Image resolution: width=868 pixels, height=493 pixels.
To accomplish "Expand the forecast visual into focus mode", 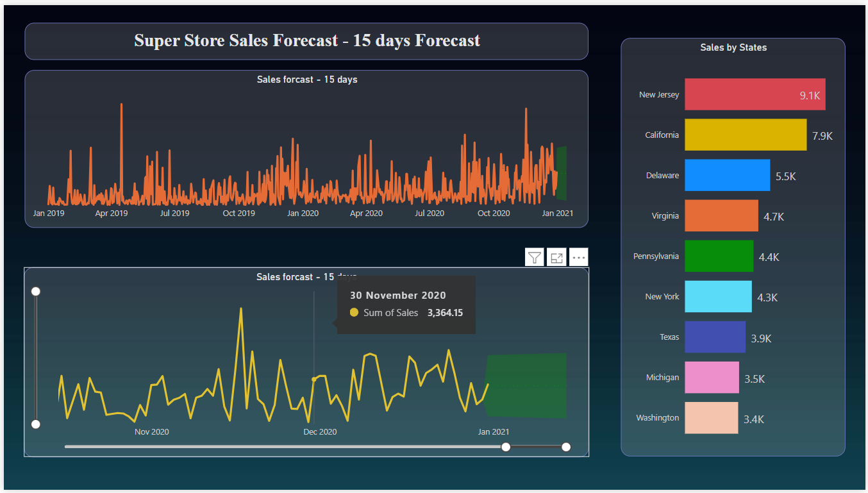I will 556,257.
